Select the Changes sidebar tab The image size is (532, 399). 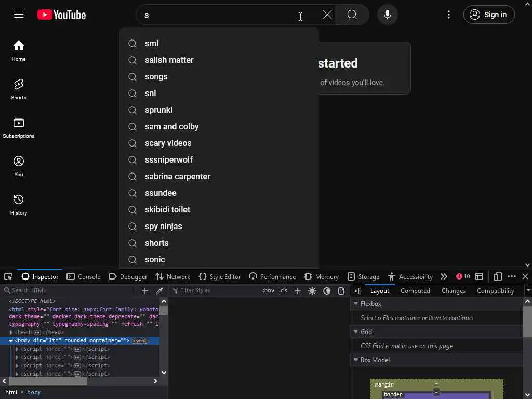pyautogui.click(x=454, y=291)
